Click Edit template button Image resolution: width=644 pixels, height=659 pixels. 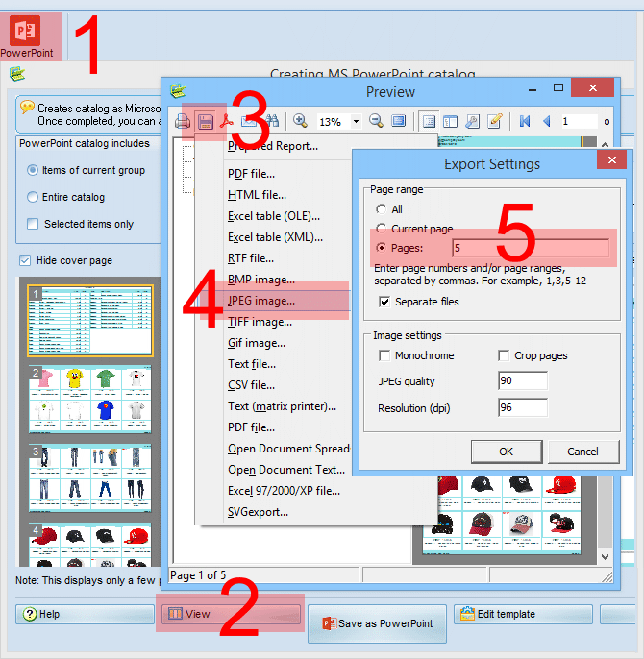point(523,614)
